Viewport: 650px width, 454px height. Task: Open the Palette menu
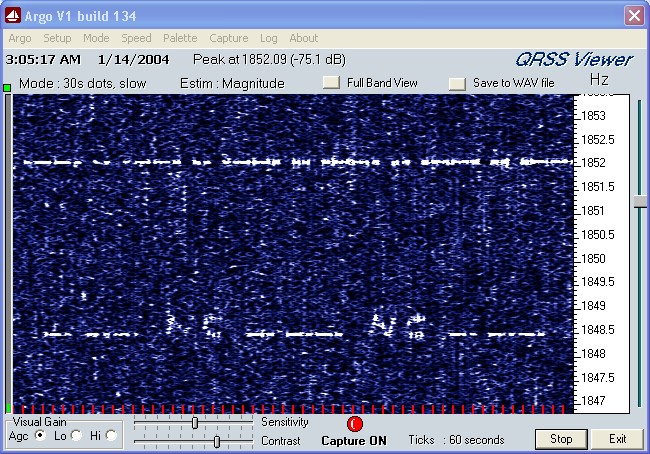pyautogui.click(x=180, y=38)
